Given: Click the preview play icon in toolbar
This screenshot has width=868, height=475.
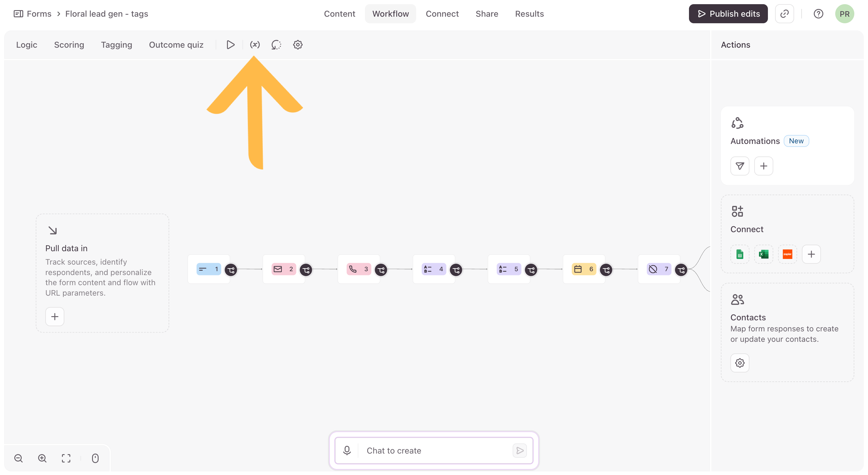Looking at the screenshot, I should (x=231, y=44).
